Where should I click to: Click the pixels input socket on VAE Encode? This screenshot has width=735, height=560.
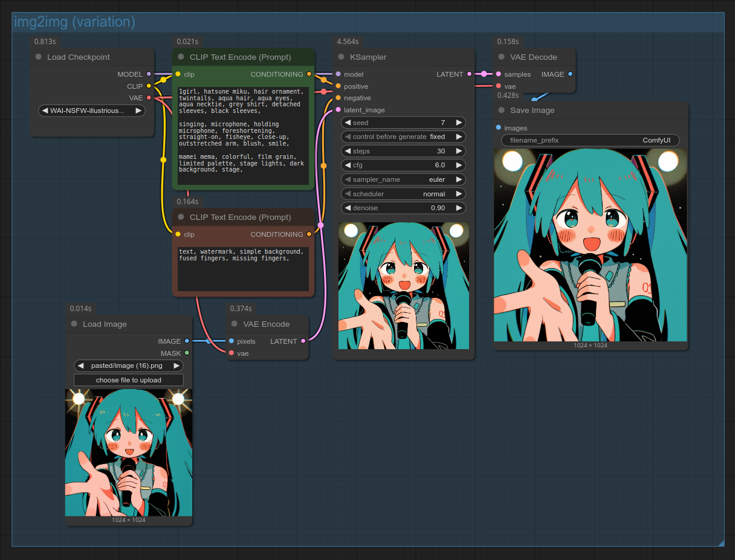click(x=231, y=341)
